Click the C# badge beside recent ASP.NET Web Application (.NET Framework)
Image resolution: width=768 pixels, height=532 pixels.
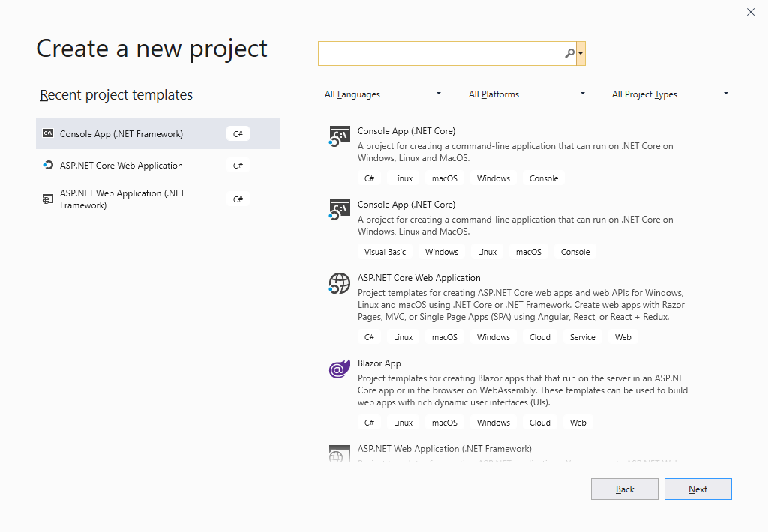click(x=238, y=199)
